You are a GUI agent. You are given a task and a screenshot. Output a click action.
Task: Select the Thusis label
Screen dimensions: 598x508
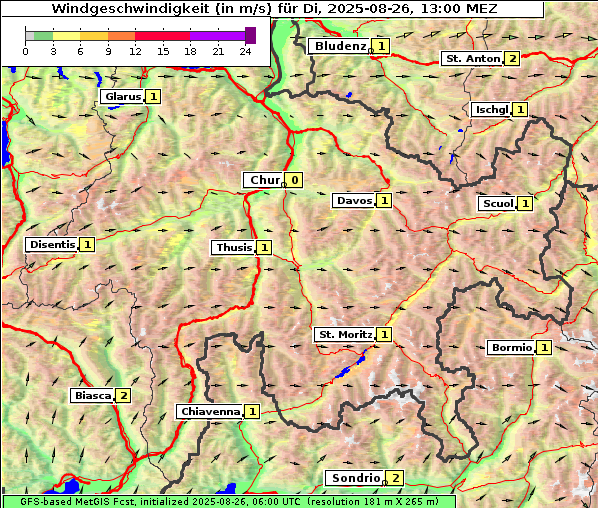(x=234, y=248)
